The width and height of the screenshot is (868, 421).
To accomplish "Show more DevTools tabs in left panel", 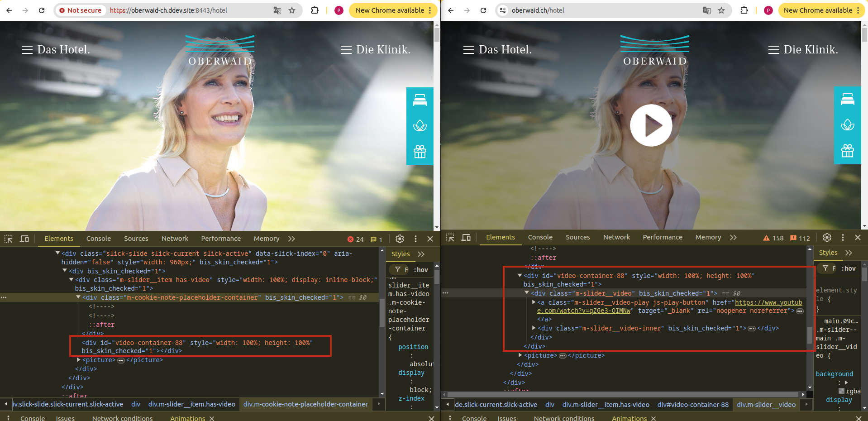I will coord(291,239).
